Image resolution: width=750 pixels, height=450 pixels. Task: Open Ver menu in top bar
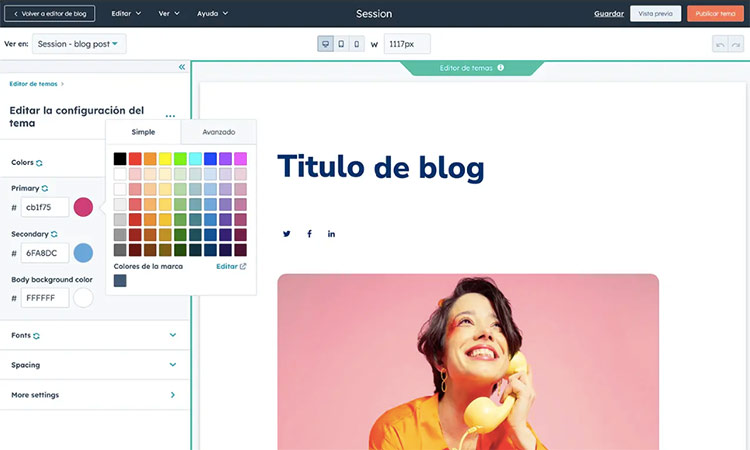[169, 13]
